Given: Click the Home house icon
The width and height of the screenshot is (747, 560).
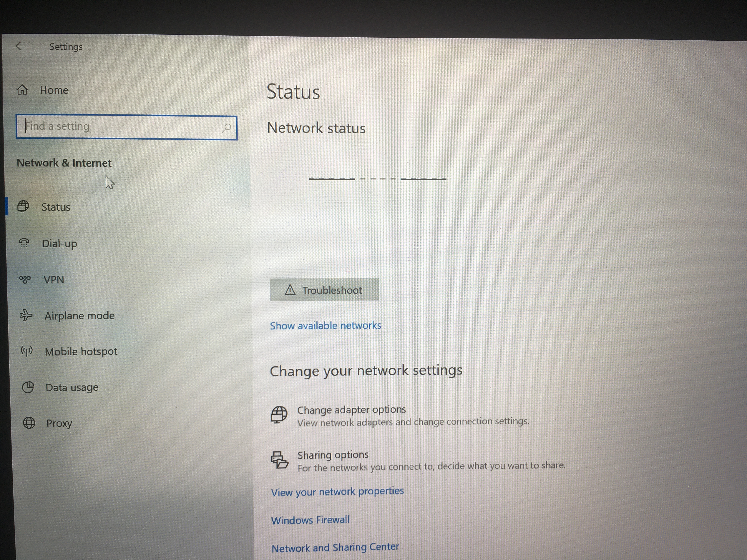Looking at the screenshot, I should [22, 90].
